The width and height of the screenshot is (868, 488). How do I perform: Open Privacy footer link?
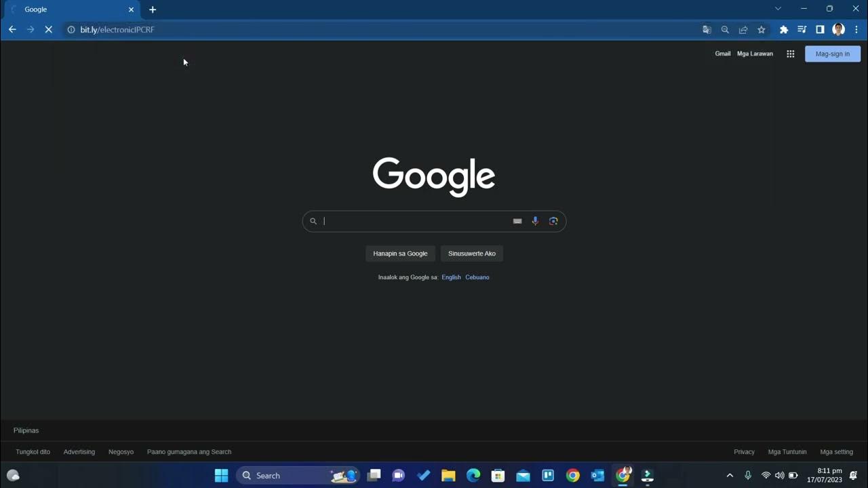point(744,452)
